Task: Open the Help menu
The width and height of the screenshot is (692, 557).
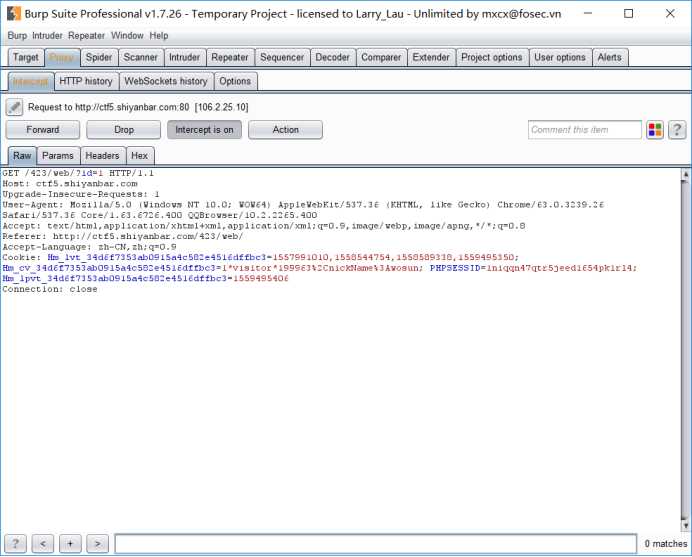Action: coord(159,36)
